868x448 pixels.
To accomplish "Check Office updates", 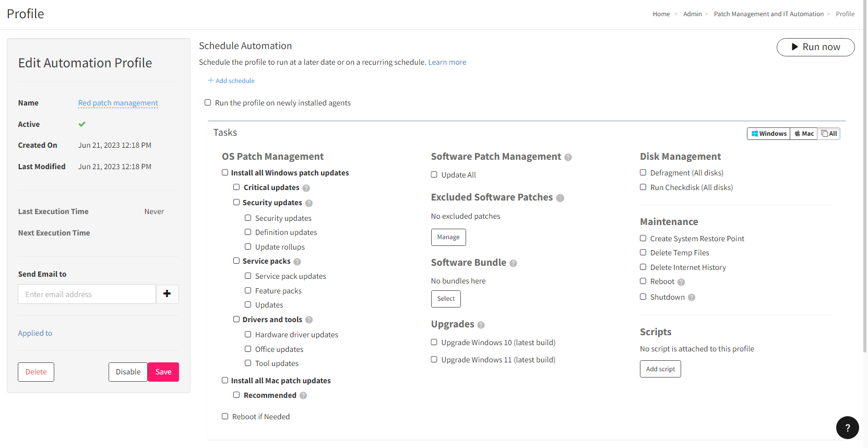I will [x=248, y=349].
